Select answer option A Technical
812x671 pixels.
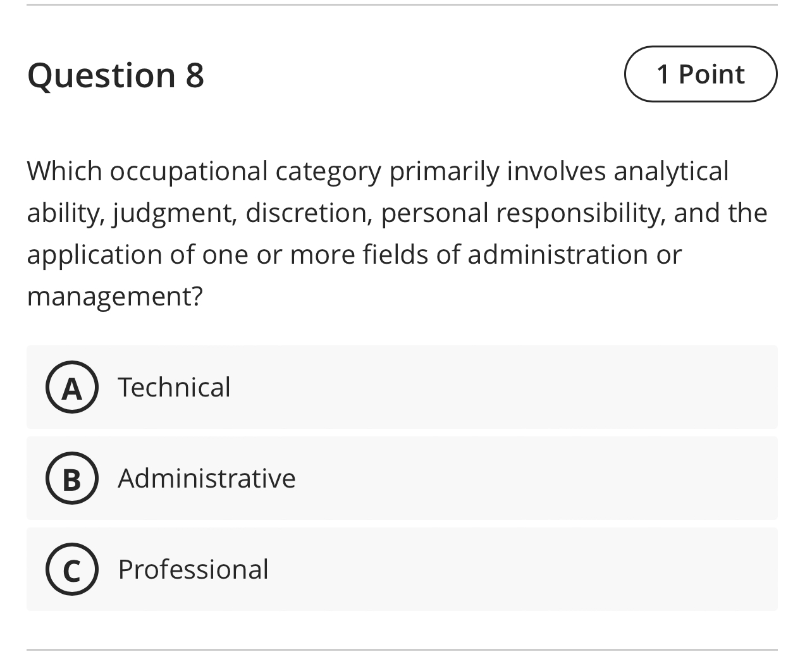(x=402, y=387)
